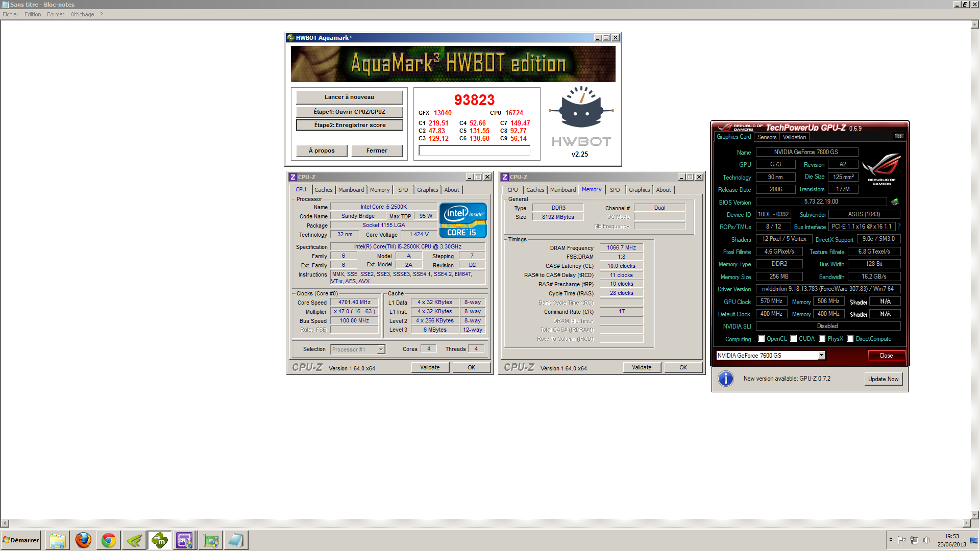
Task: Open Windows Explorer from the taskbar
Action: tap(58, 540)
